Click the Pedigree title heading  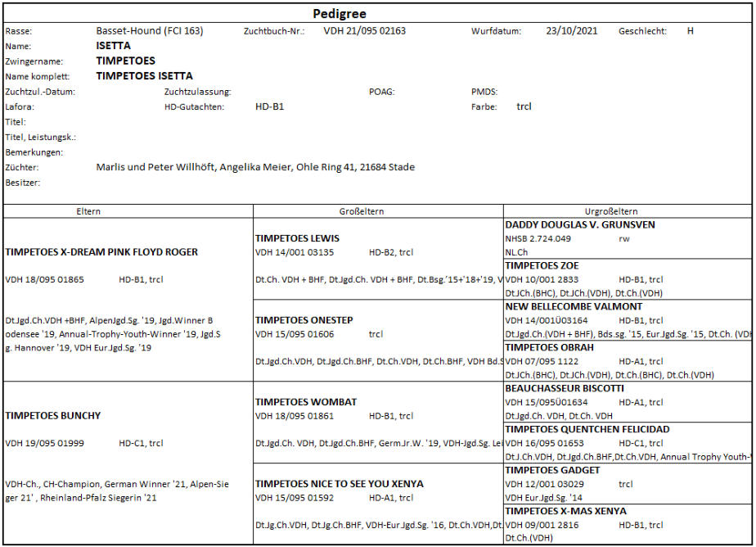pyautogui.click(x=340, y=14)
